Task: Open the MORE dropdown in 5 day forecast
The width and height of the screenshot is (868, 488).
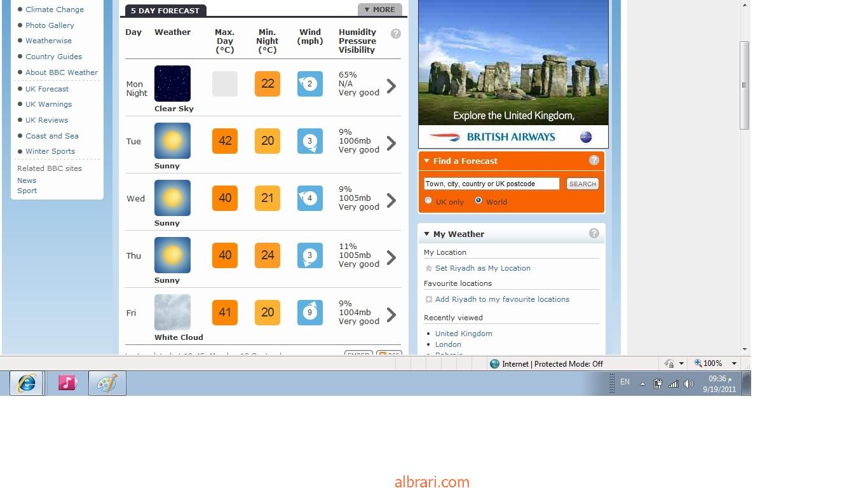Action: pyautogui.click(x=380, y=10)
